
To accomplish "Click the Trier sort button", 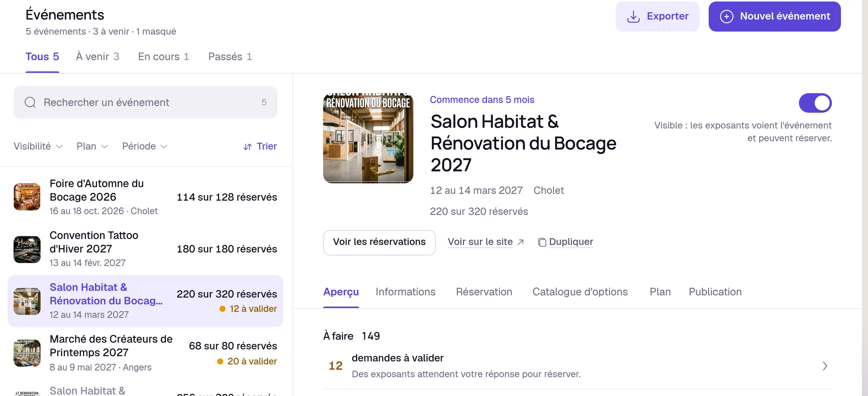I will [260, 146].
